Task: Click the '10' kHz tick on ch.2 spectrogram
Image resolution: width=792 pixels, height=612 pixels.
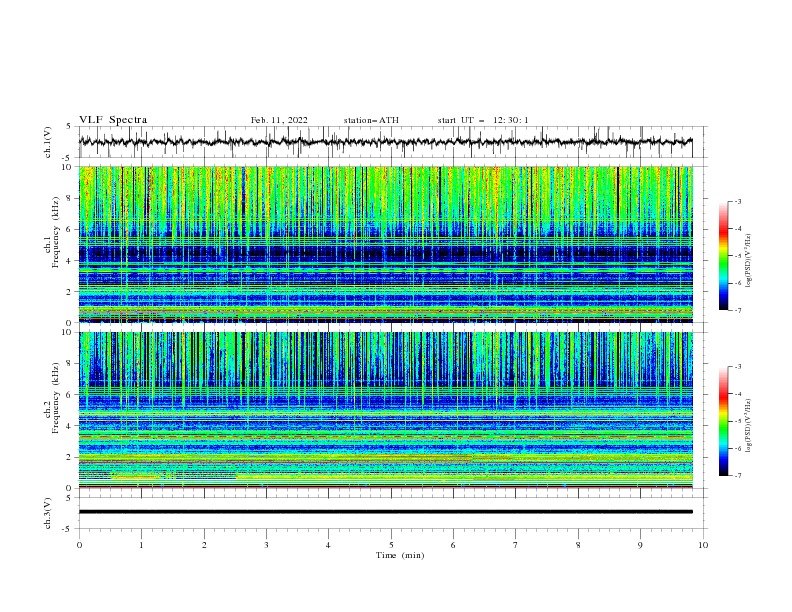Action: (x=67, y=332)
